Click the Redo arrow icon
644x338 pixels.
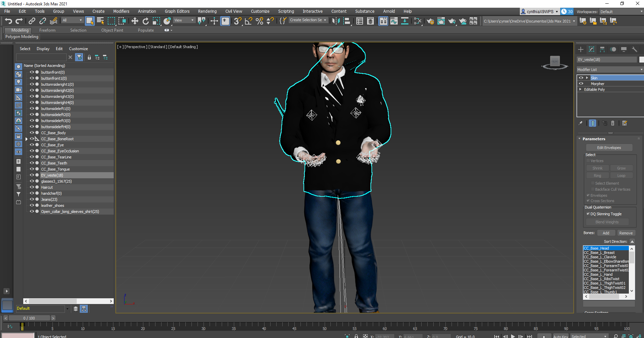coord(19,21)
